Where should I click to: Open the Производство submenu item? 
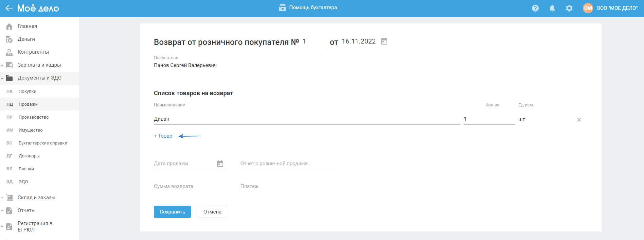click(x=34, y=117)
